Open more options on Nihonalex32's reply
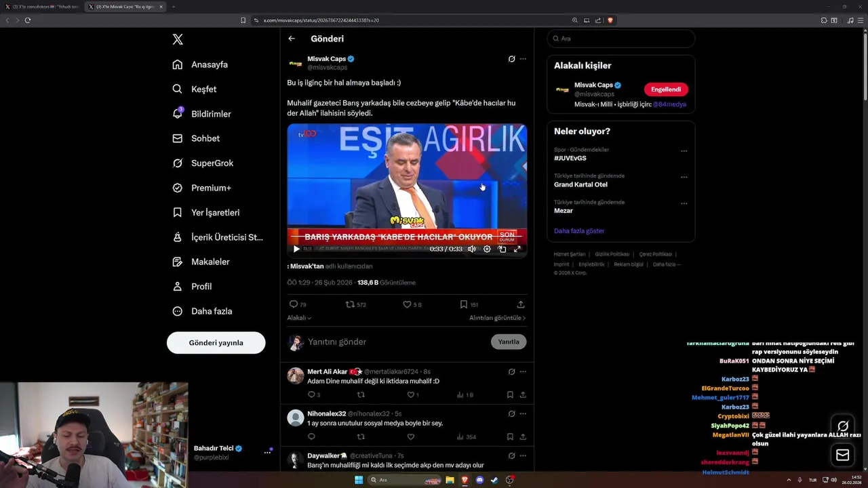The height and width of the screenshot is (488, 868). pos(523,413)
